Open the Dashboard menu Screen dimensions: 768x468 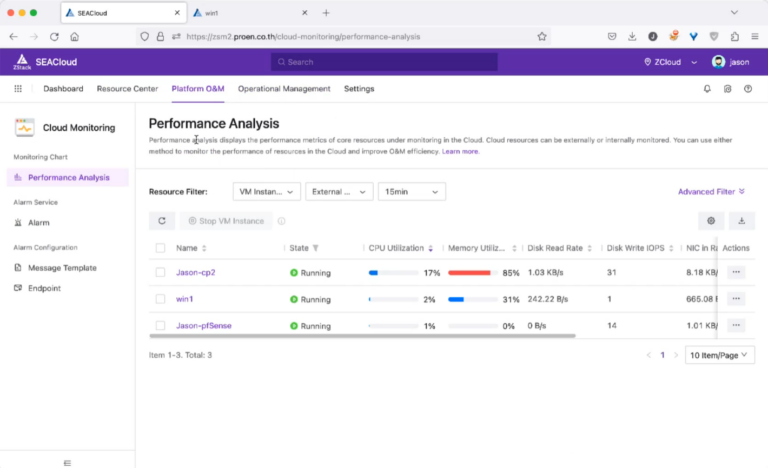pos(63,89)
